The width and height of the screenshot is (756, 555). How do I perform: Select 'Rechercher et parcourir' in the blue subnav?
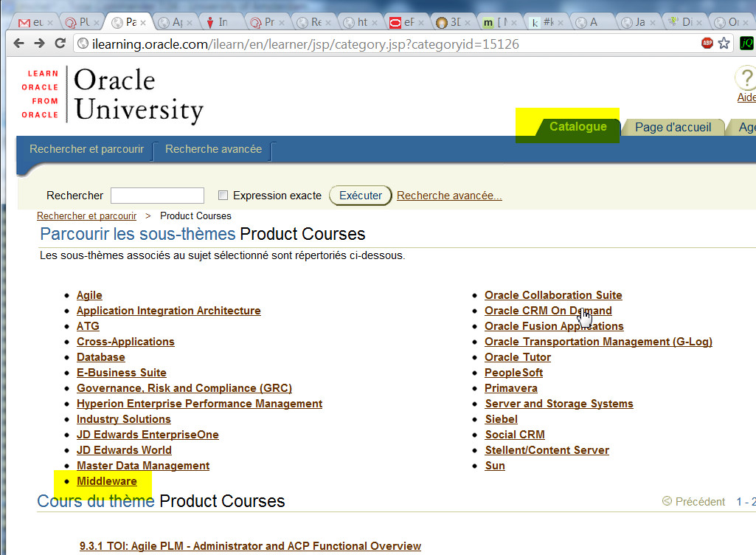coord(87,148)
